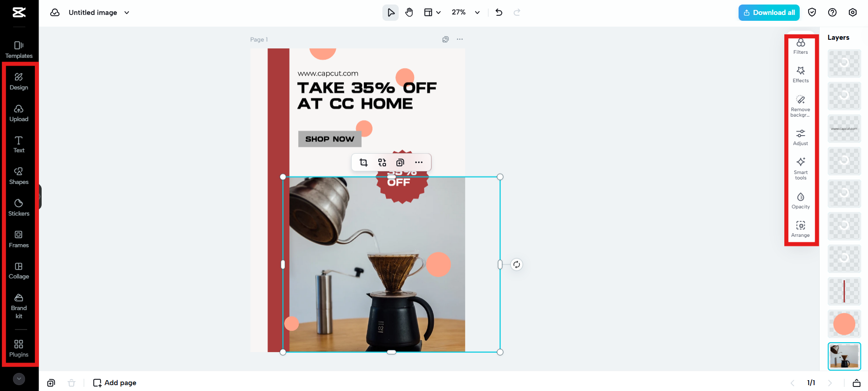This screenshot has width=868, height=391.
Task: Open the Filters tool
Action: 801,47
